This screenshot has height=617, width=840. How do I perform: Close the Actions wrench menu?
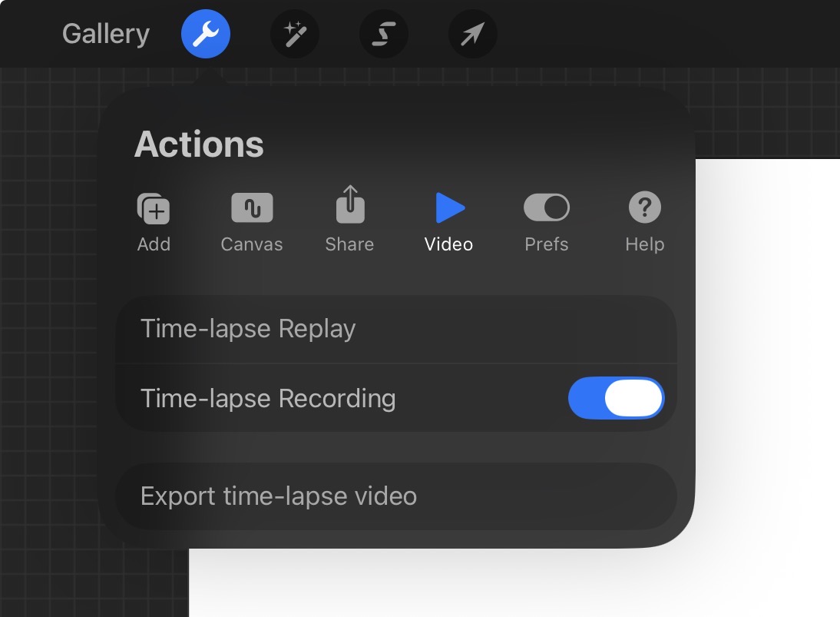click(x=206, y=34)
